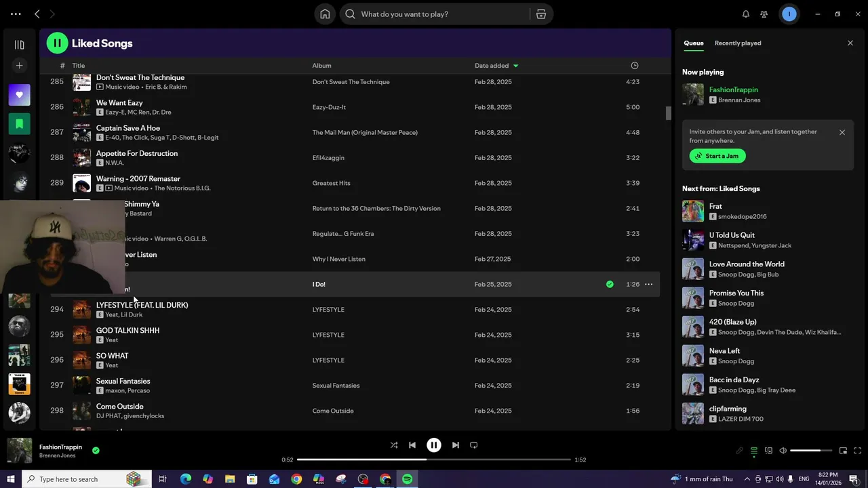Select U Told Us Quit in the queue
868x488 pixels.
[x=732, y=235]
